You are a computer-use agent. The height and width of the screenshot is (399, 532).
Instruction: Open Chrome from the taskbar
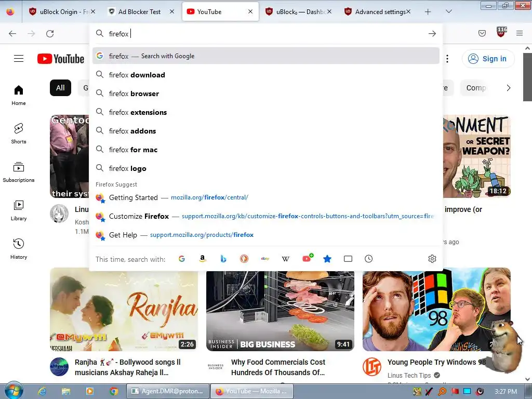click(x=114, y=391)
